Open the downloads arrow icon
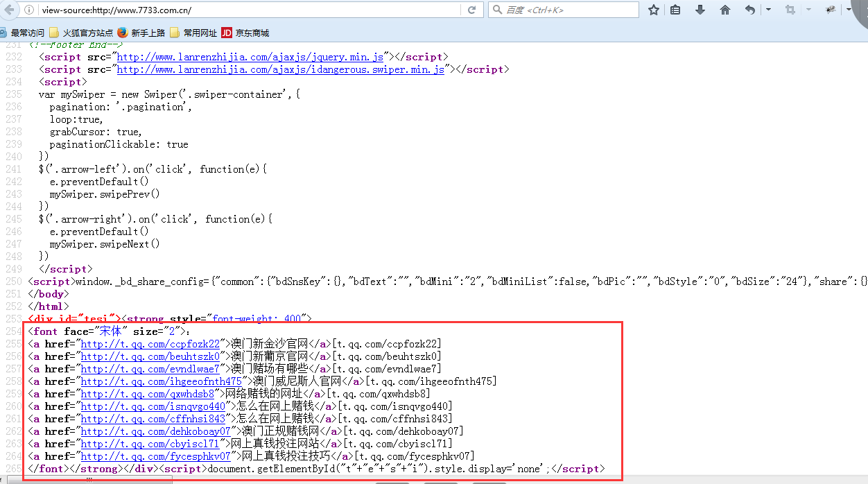The height and width of the screenshot is (484, 868). [x=700, y=10]
